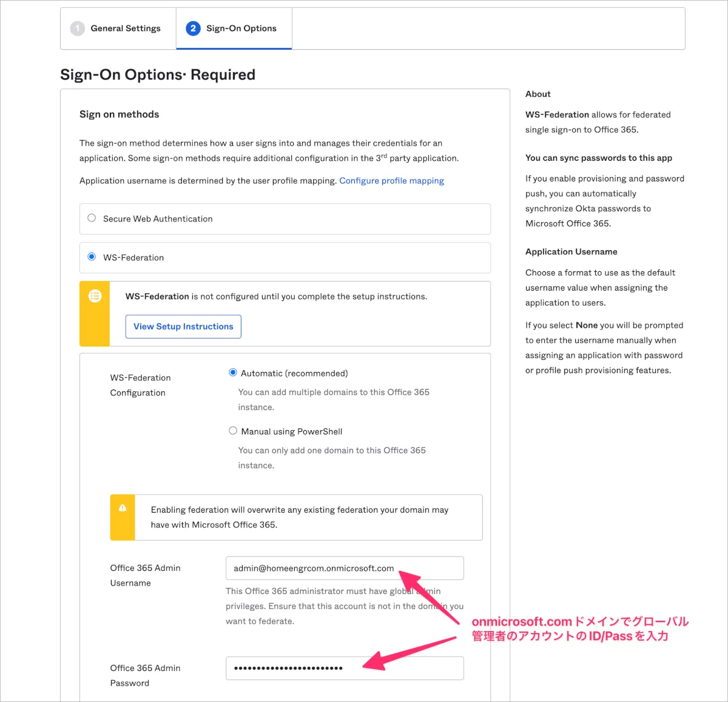The width and height of the screenshot is (728, 702).
Task: Click the View Setup Instructions button
Action: (183, 326)
